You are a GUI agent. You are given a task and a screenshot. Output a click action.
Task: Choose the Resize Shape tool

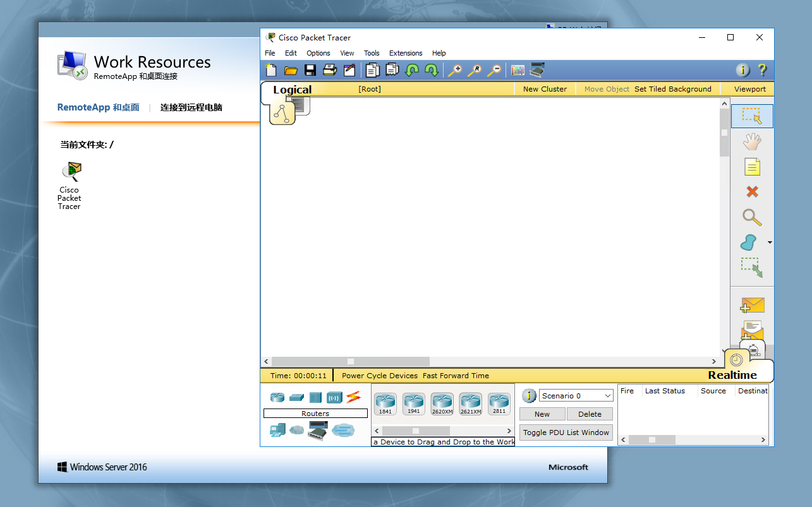point(752,267)
